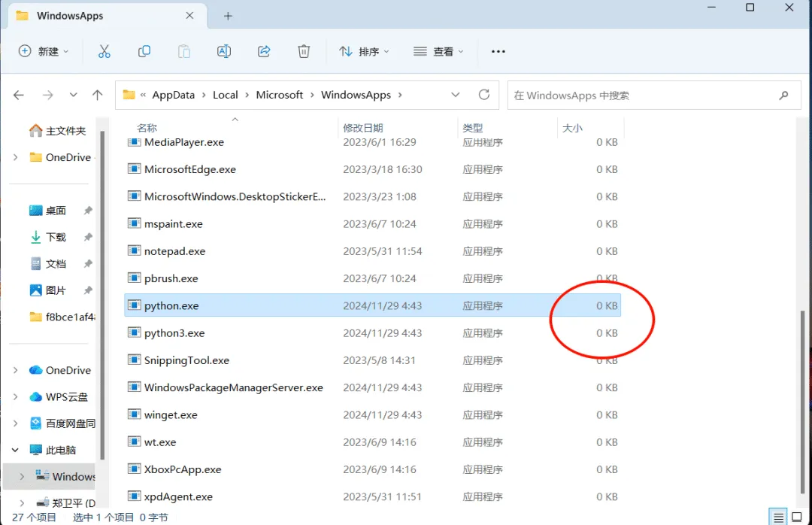Click the wt.exe file icon
Image resolution: width=812 pixels, height=525 pixels.
(134, 442)
